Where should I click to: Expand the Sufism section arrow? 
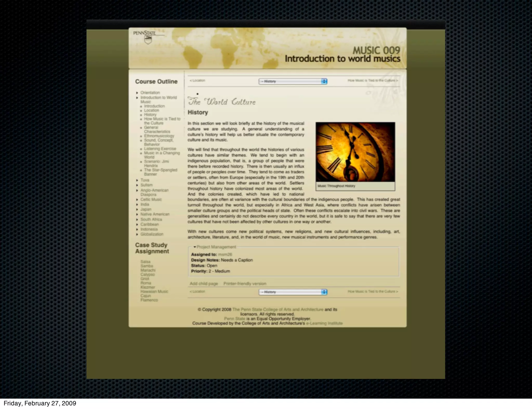[x=137, y=185]
